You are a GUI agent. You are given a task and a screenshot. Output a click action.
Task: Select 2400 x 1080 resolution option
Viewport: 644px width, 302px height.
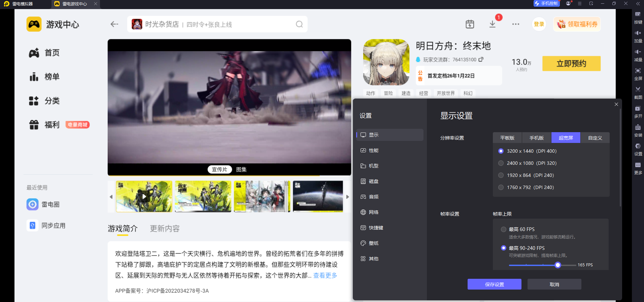tap(501, 163)
